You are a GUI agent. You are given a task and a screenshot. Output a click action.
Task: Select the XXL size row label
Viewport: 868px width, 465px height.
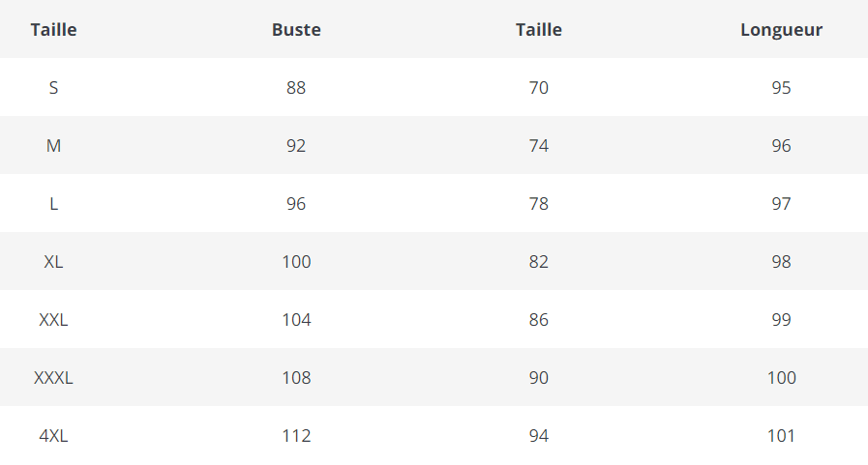[53, 320]
